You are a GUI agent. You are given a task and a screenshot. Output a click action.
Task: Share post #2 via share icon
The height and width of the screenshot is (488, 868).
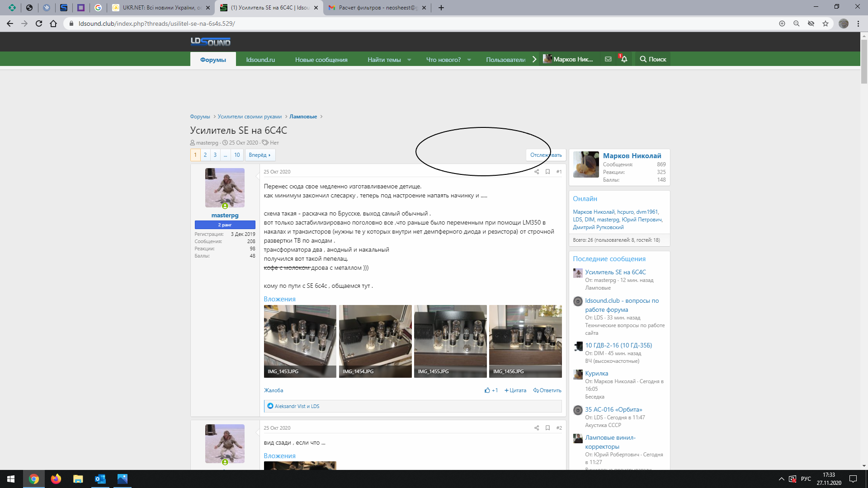[x=537, y=428]
